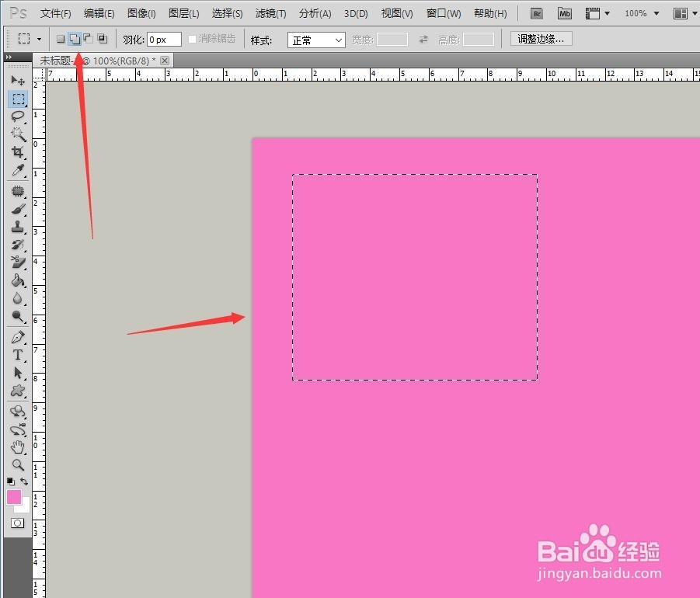
Task: Select the Custom Shape tool
Action: (x=18, y=391)
